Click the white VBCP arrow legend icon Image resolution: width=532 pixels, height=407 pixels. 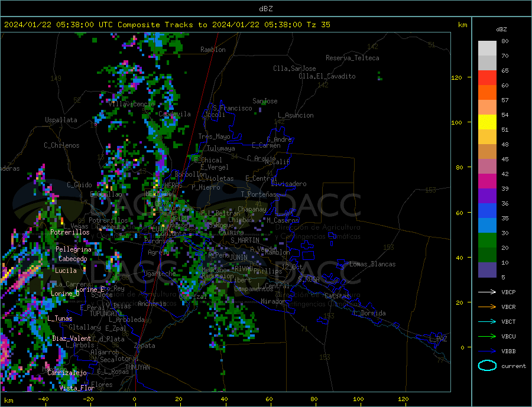[x=487, y=292]
